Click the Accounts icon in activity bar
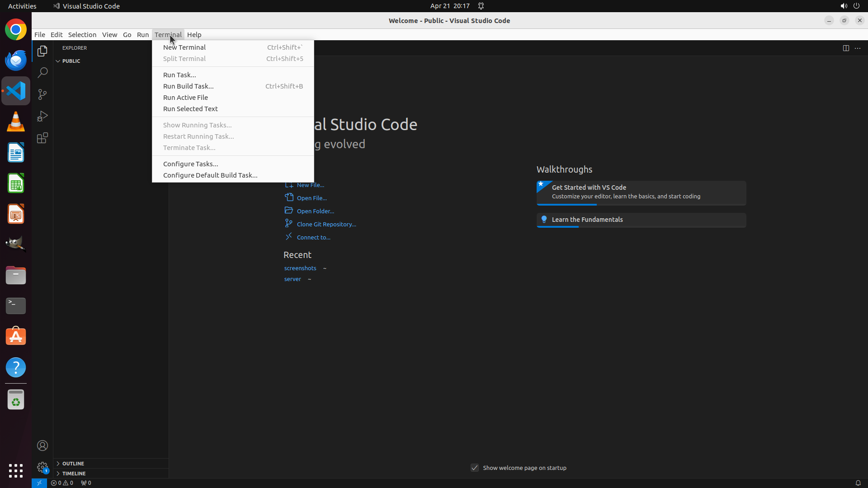Image resolution: width=868 pixels, height=488 pixels. pyautogui.click(x=42, y=446)
